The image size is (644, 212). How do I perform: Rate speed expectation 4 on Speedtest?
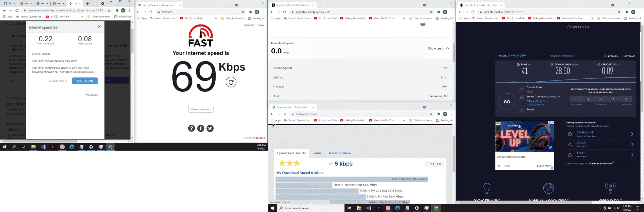613,99
